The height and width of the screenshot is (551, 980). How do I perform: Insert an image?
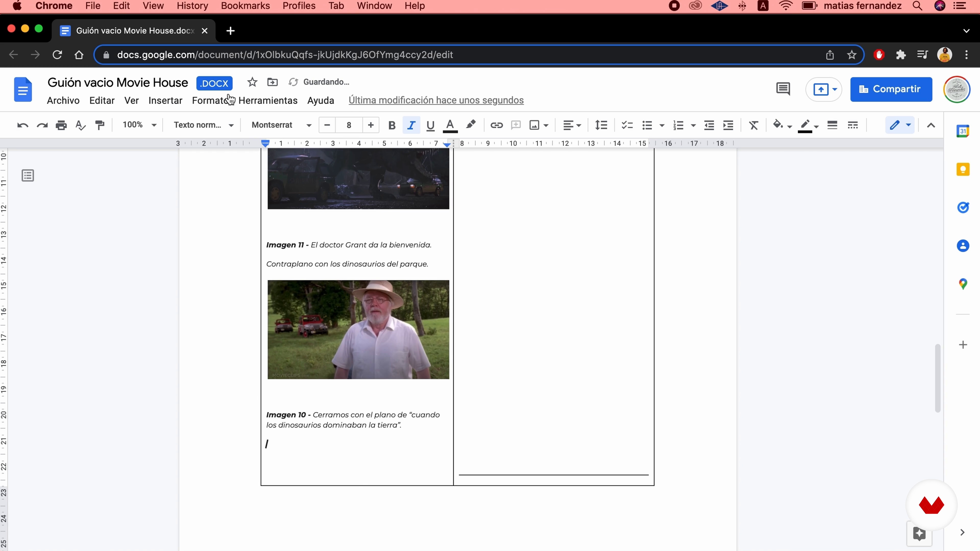tap(534, 125)
